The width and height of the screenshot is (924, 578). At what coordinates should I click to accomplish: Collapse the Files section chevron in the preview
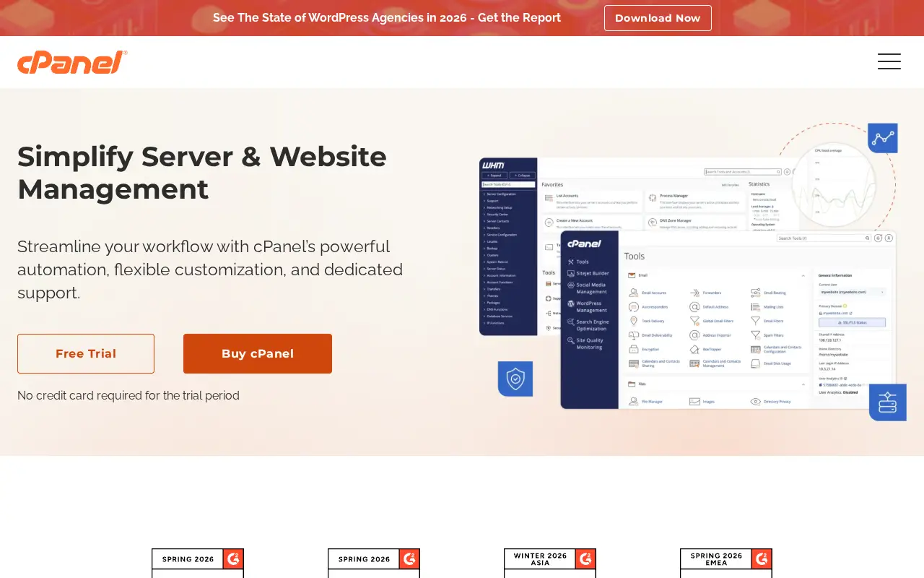click(x=803, y=384)
